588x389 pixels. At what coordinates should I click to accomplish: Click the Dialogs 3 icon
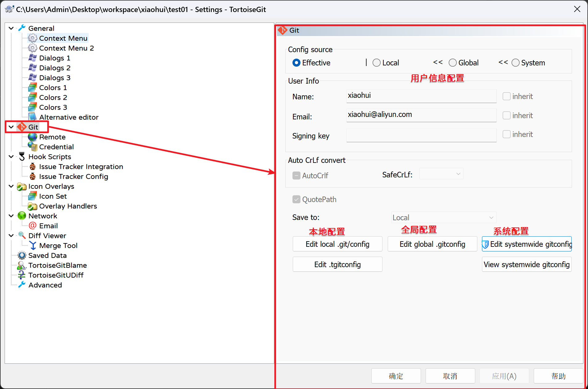click(32, 77)
